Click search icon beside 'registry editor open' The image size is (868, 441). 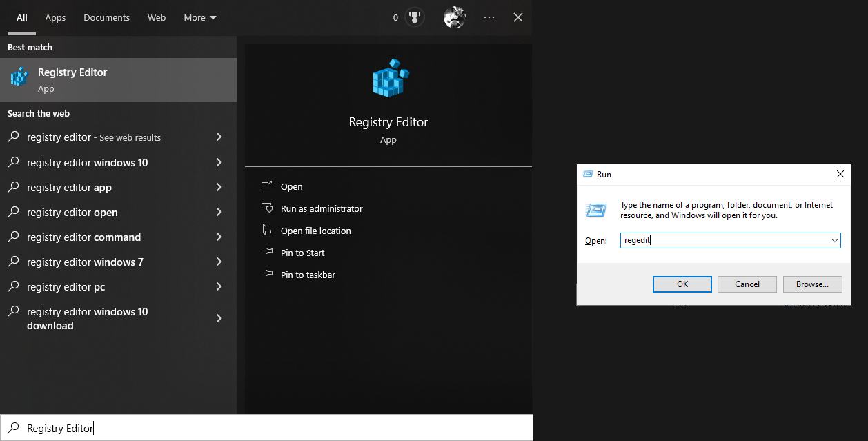[13, 212]
